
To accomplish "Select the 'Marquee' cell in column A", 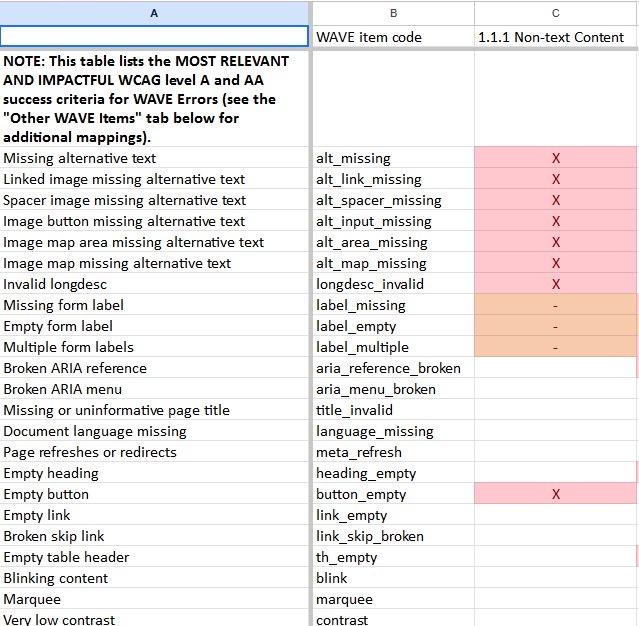I will click(x=154, y=599).
